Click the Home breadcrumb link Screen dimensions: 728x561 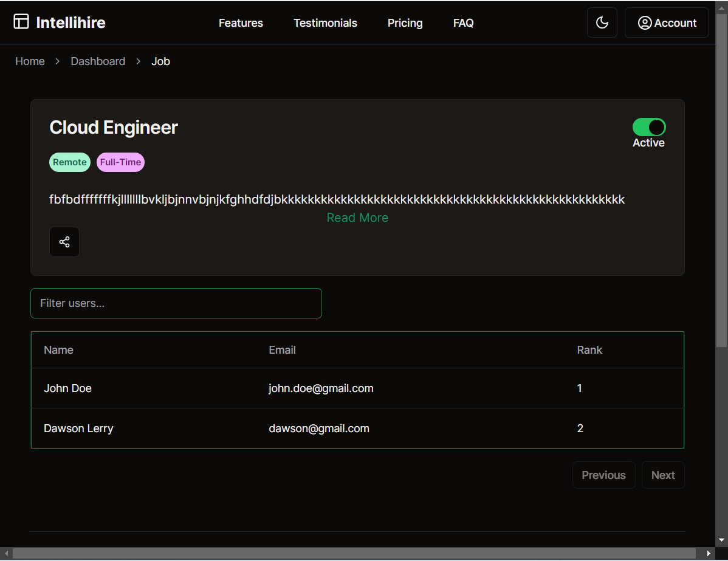(30, 61)
